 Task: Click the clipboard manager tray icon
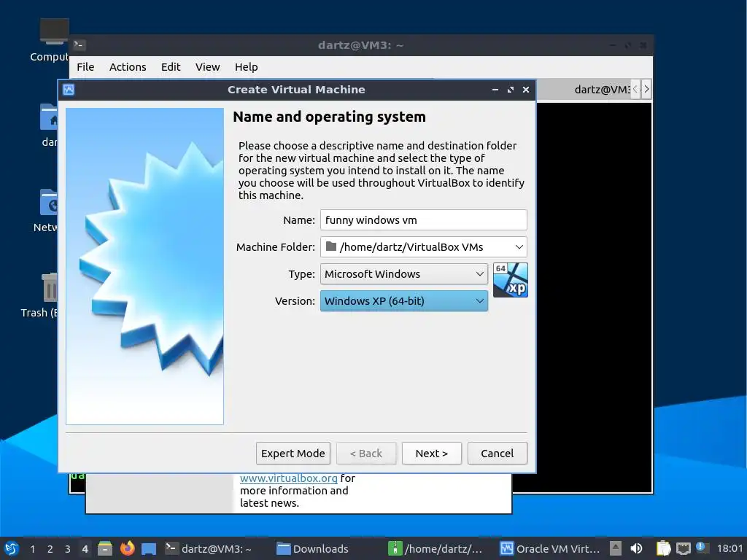click(x=663, y=548)
